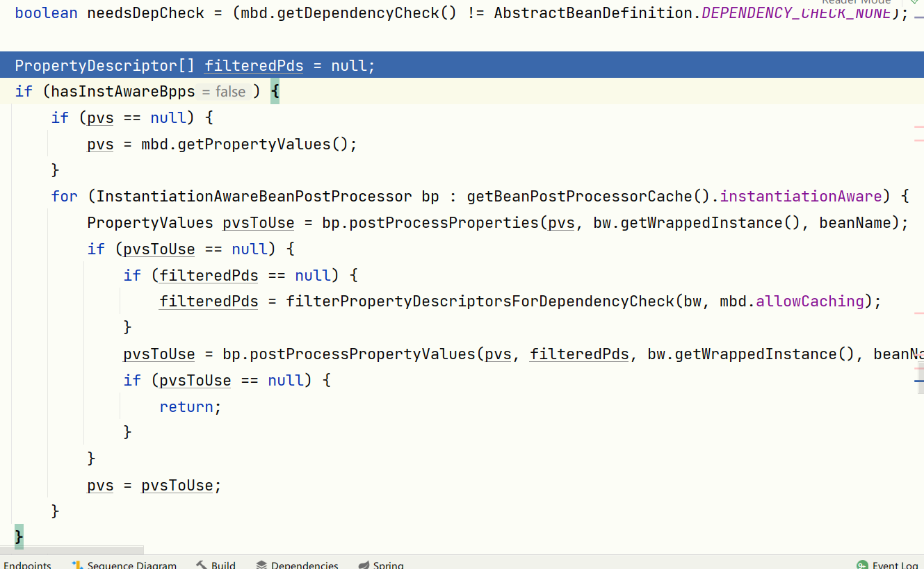Click "beanName" in the postProcessProperties call
Image resolution: width=924 pixels, height=569 pixels.
coord(855,223)
